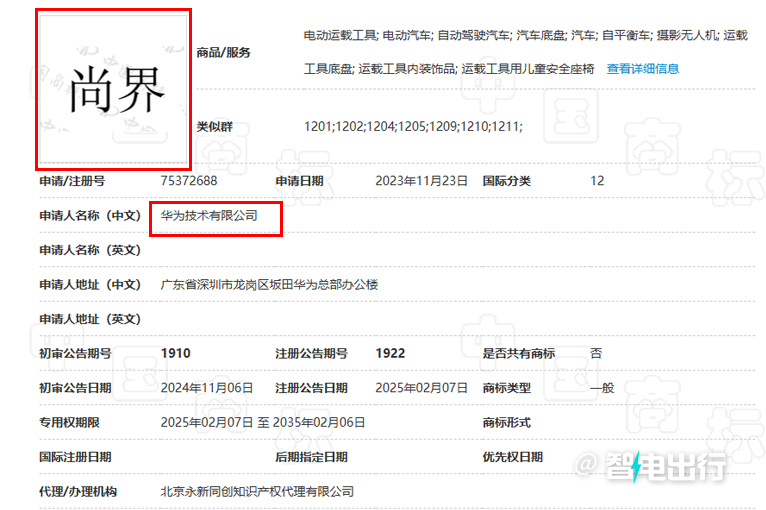This screenshot has height=510, width=766.
Task: Click the 注册公告期号 label
Action: [311, 353]
